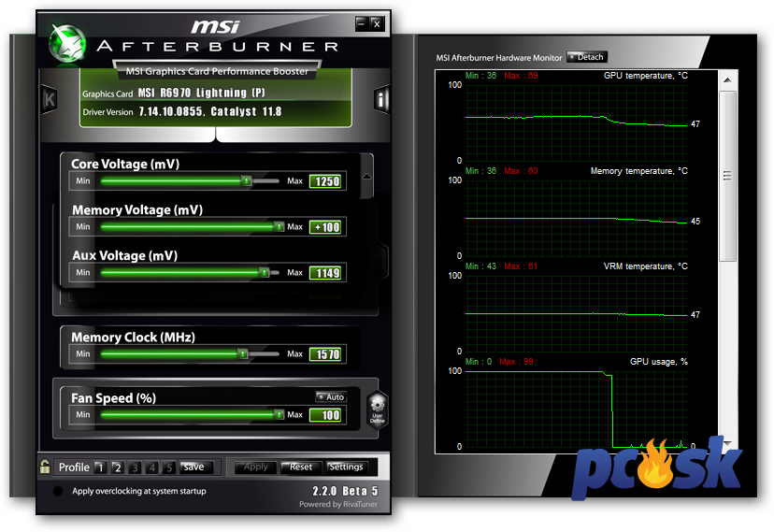Click the MSI Afterburner dragon logo

[x=67, y=43]
